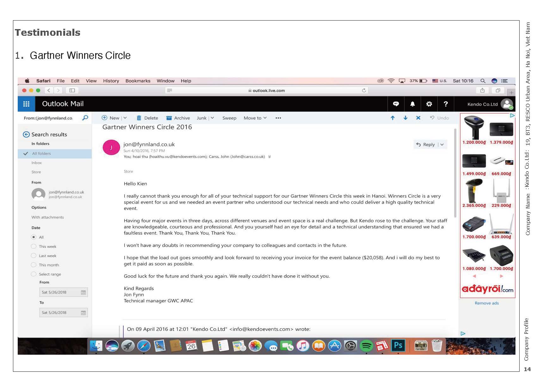555x392 pixels.
Task: Open the battery status in menu bar
Action: pyautogui.click(x=418, y=81)
